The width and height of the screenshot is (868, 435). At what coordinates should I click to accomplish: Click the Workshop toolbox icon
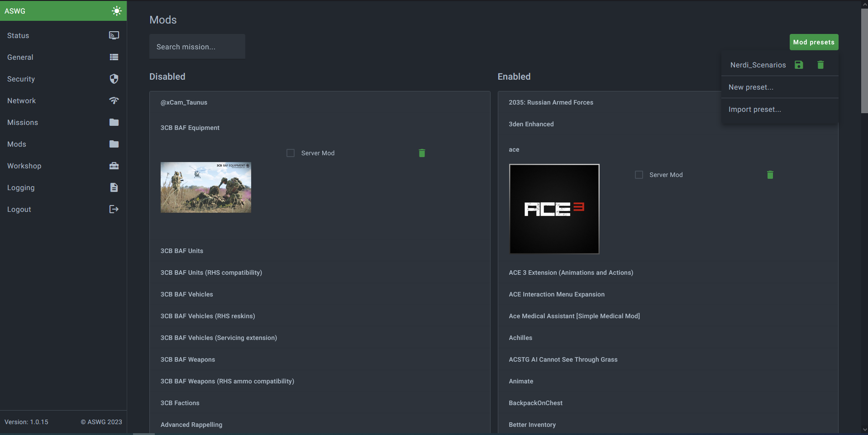[x=114, y=166]
